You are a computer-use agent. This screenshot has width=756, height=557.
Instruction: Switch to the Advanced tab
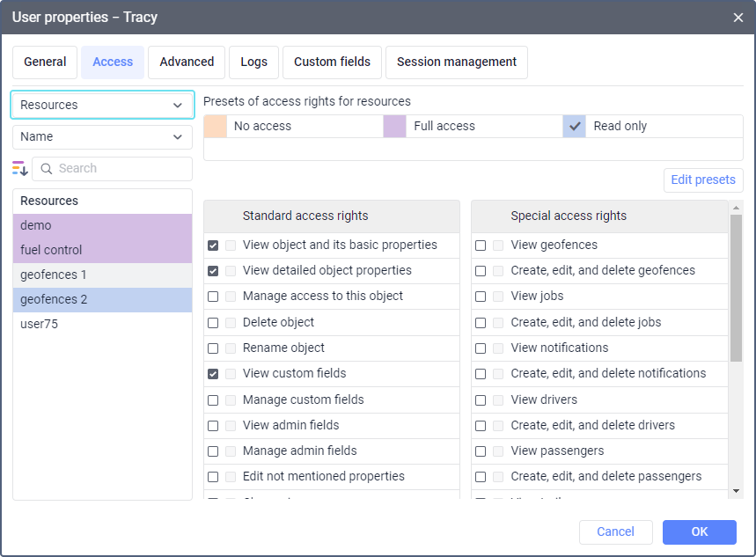tap(187, 62)
